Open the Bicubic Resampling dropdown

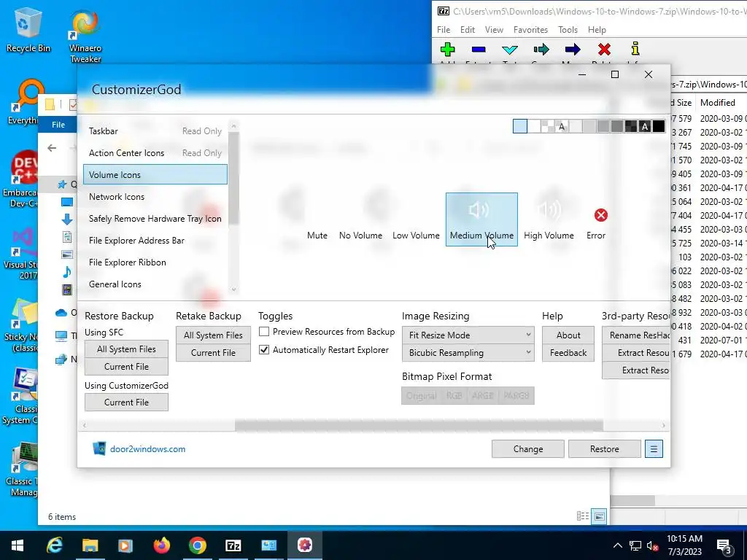468,352
